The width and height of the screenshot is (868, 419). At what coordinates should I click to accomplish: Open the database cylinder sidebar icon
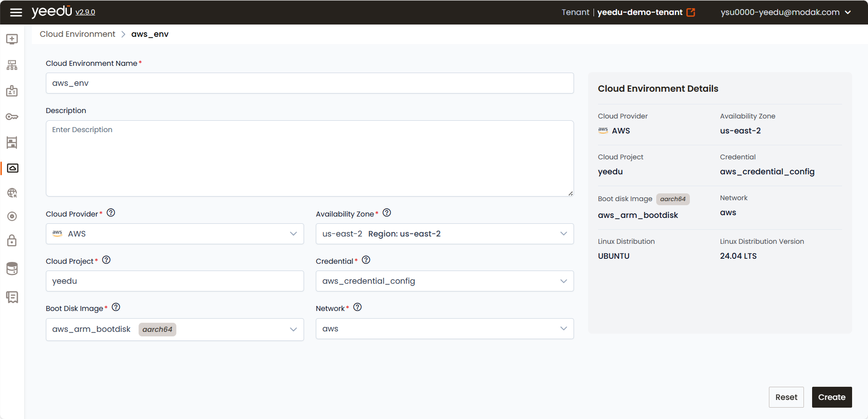tap(12, 268)
